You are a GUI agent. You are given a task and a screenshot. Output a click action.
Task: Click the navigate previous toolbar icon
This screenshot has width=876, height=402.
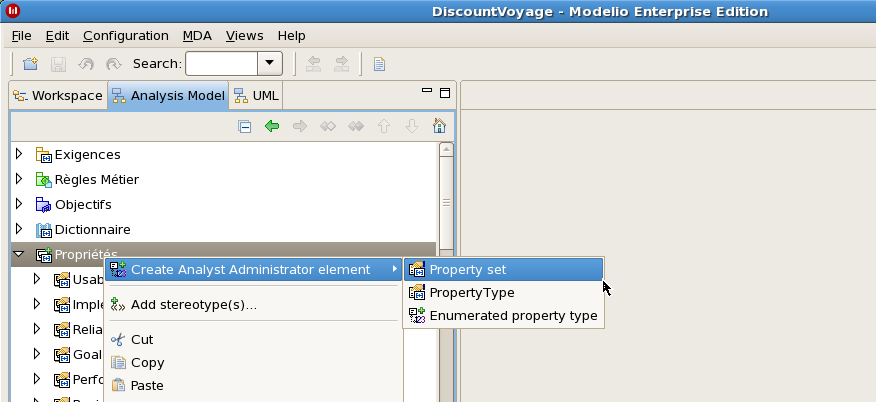point(313,64)
